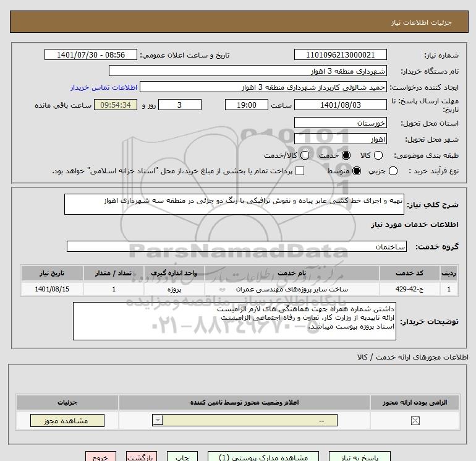Choose the جزیی purchase type radio

point(393,171)
